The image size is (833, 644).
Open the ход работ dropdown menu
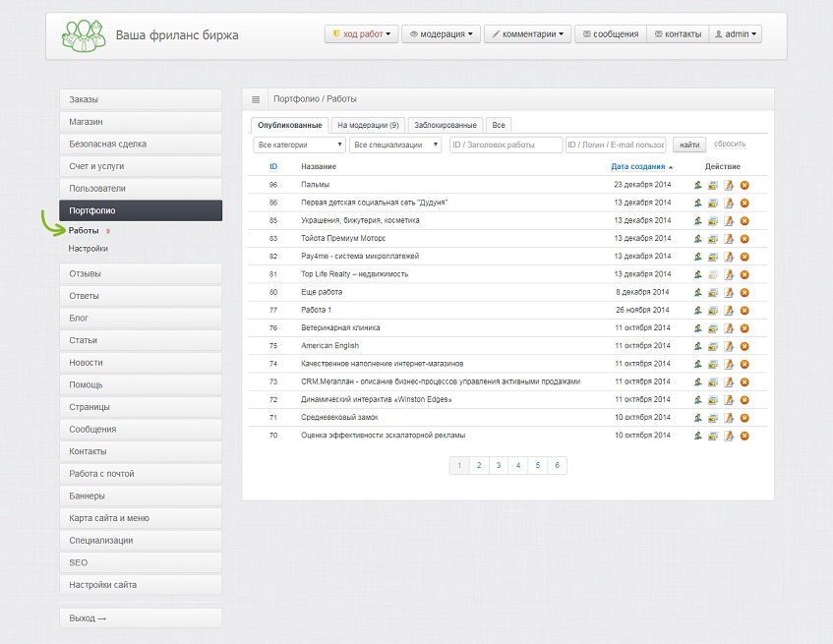pyautogui.click(x=361, y=34)
